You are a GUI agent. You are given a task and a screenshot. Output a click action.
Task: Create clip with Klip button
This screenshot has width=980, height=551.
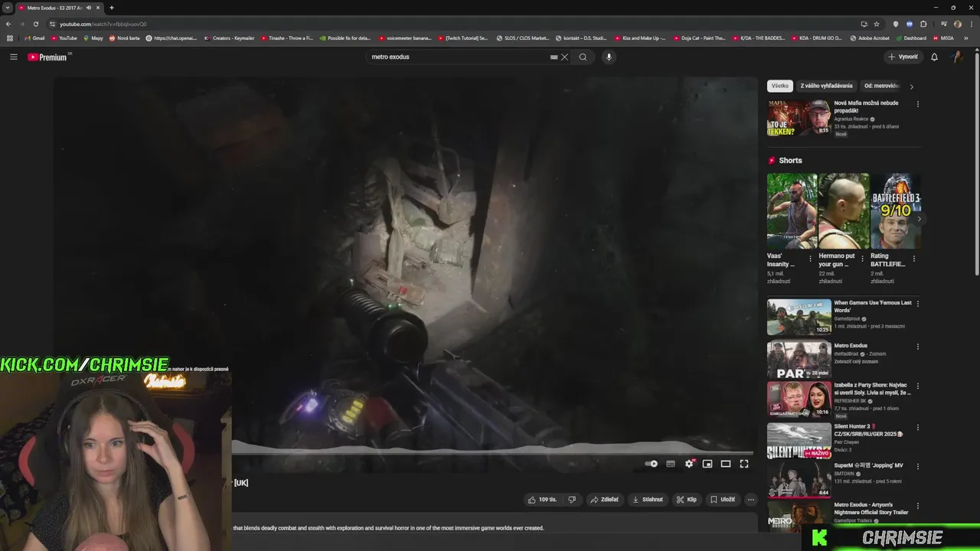[687, 500]
